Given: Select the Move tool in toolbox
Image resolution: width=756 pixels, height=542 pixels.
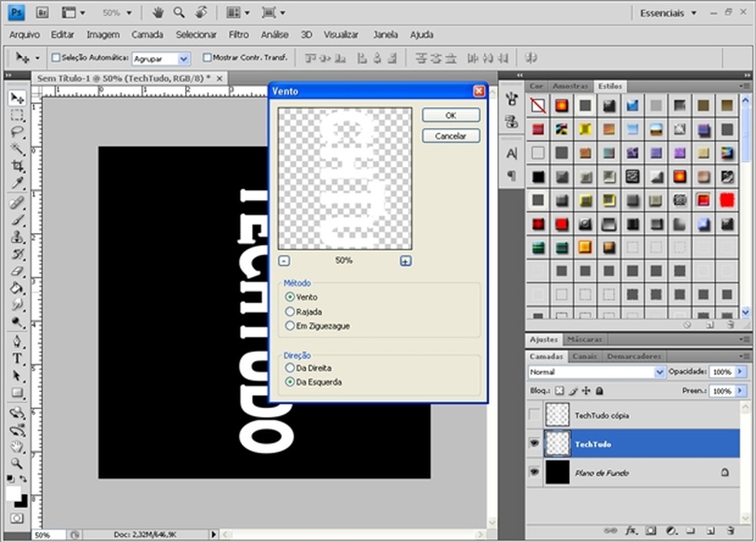Looking at the screenshot, I should (x=17, y=98).
